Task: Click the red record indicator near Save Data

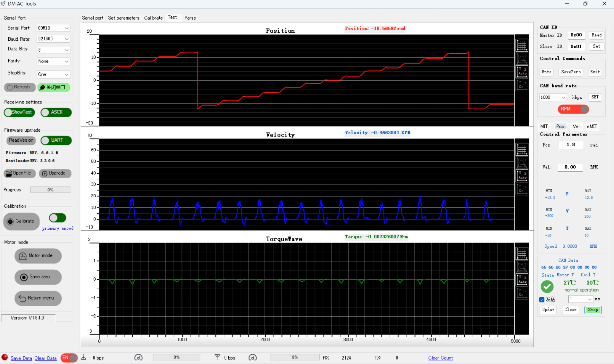Action: point(4,357)
